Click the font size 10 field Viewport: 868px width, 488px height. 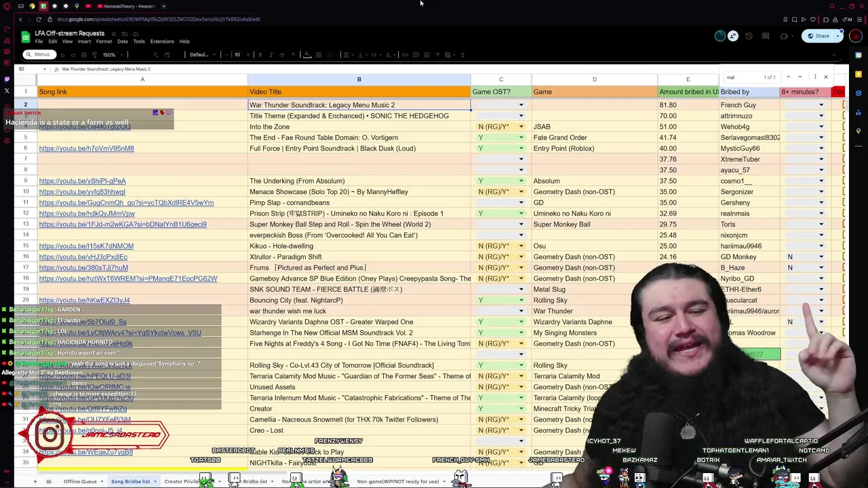237,55
